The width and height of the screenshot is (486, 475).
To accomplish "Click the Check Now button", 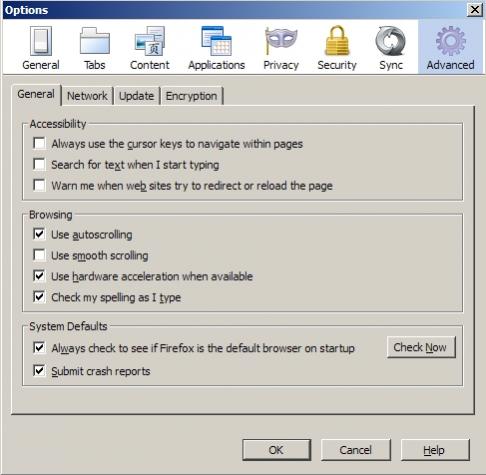I will pyautogui.click(x=421, y=347).
